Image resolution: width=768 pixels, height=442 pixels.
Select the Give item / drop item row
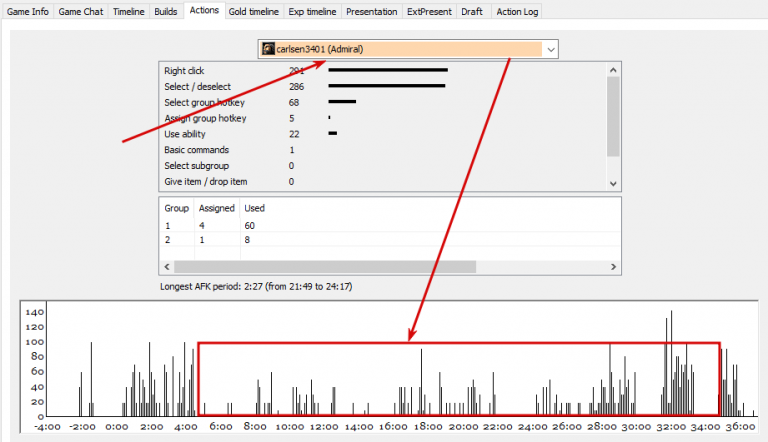383,181
